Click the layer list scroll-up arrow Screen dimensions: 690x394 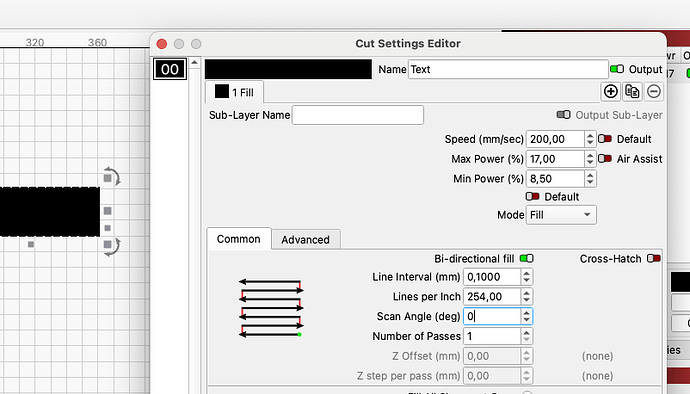(195, 63)
